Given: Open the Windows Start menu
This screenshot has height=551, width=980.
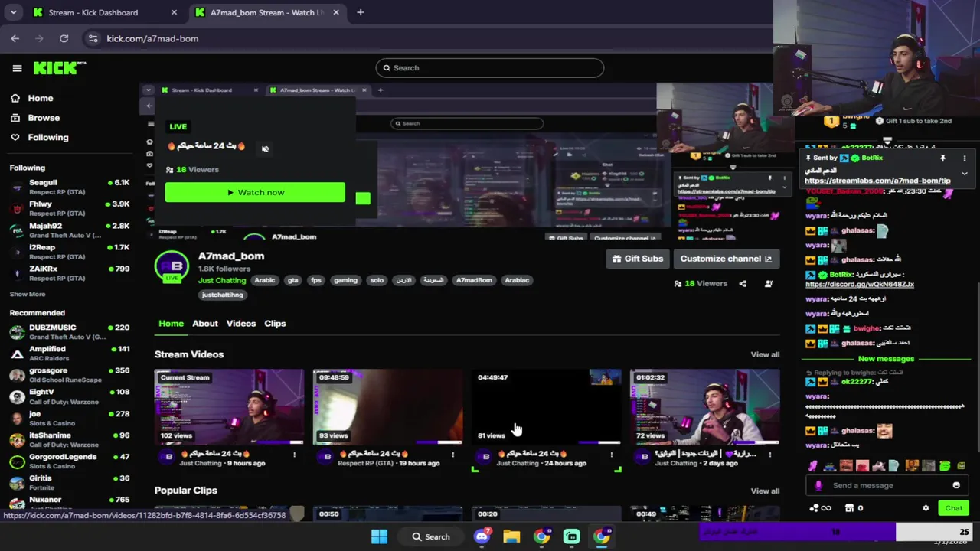Looking at the screenshot, I should coord(379,536).
